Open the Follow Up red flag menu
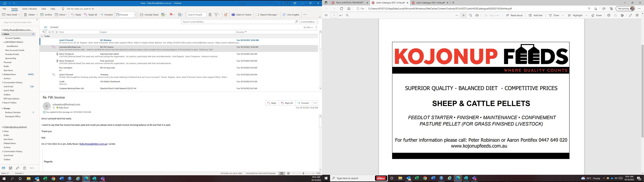Screen dimensions: 644x182 click(172, 15)
